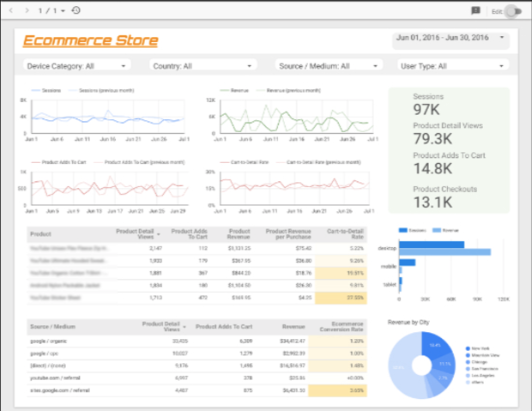Toggle the Edit mode switch
532x411 pixels.
pos(512,10)
